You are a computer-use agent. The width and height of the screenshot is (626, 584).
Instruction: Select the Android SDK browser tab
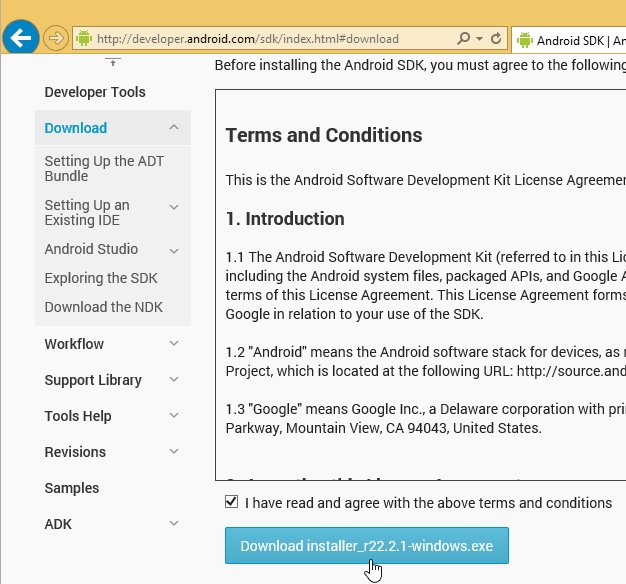(x=569, y=40)
